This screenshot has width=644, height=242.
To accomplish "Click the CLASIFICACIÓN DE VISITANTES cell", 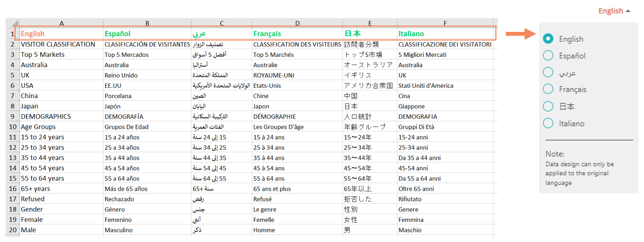I will click(147, 44).
